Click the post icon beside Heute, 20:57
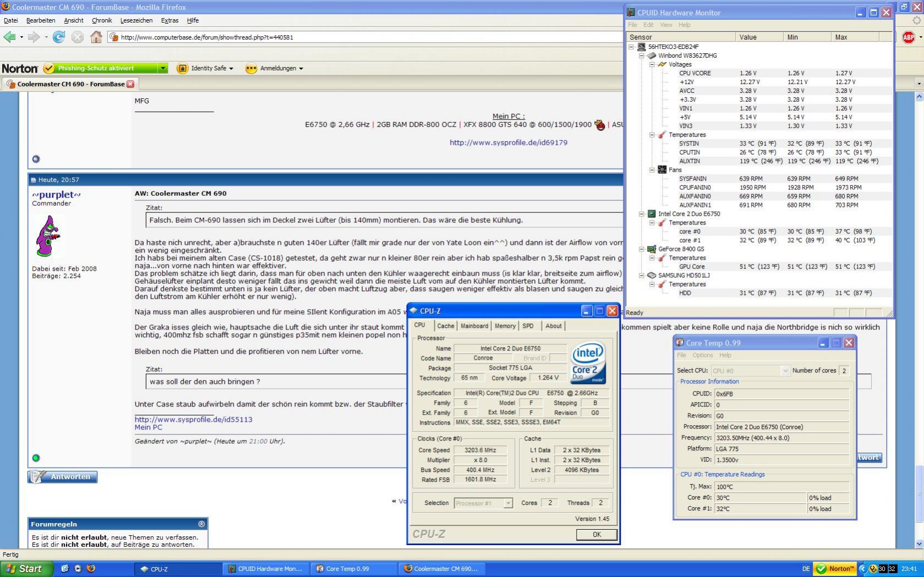The height and width of the screenshot is (577, 924). pyautogui.click(x=33, y=180)
